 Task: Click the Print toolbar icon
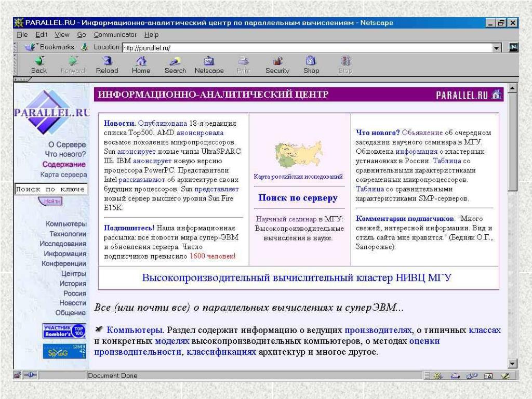(243, 65)
